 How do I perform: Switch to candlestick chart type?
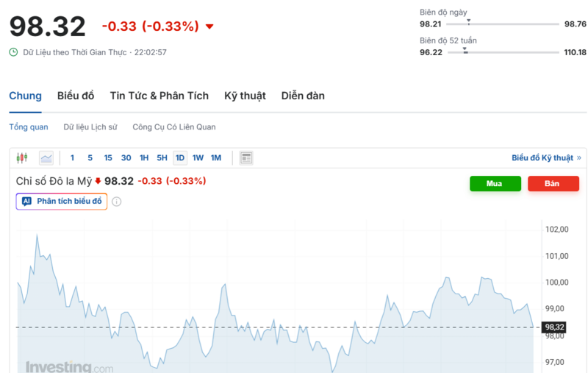[x=21, y=157]
